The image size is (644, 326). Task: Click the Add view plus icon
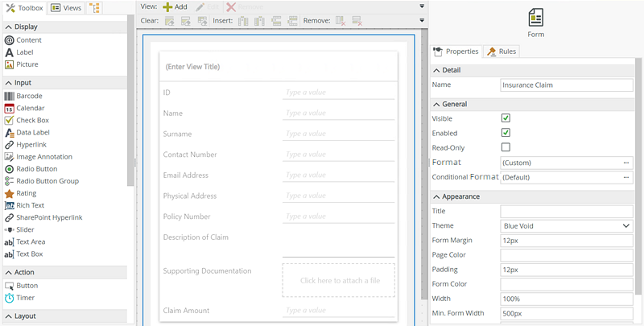(x=168, y=6)
